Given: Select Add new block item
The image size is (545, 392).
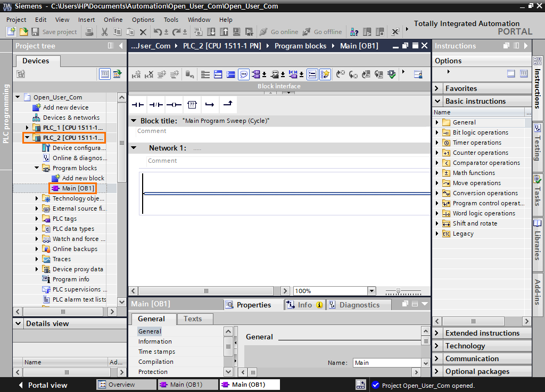Looking at the screenshot, I should 83,178.
